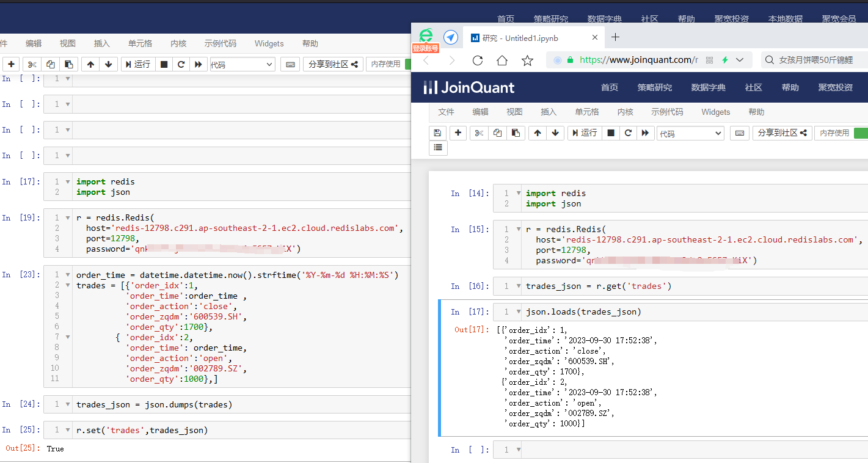Screen dimensions: 868x463
Task: Save notebook with floppy icon in browser window
Action: (437, 133)
